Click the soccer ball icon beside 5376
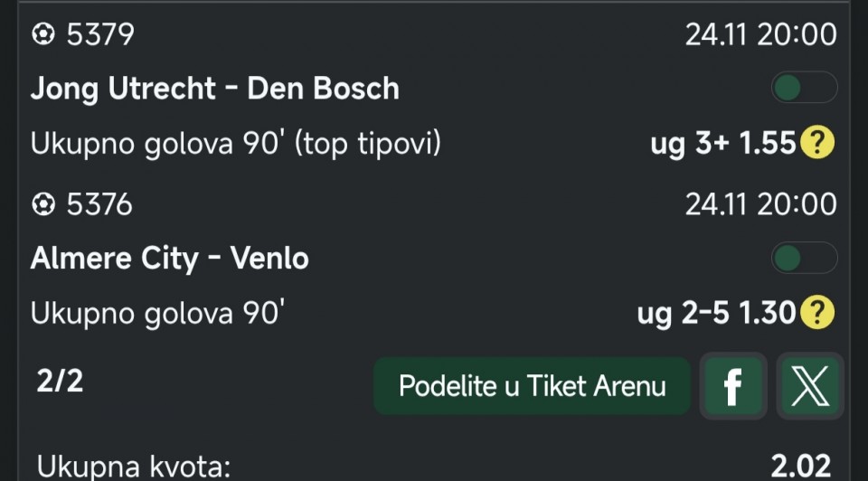The height and width of the screenshot is (481, 868). click(42, 205)
